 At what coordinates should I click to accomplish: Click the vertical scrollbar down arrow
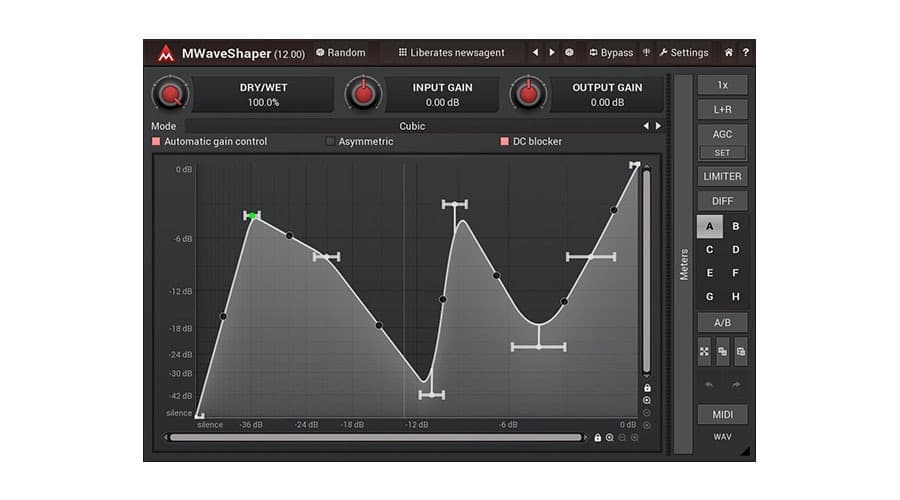point(647,376)
